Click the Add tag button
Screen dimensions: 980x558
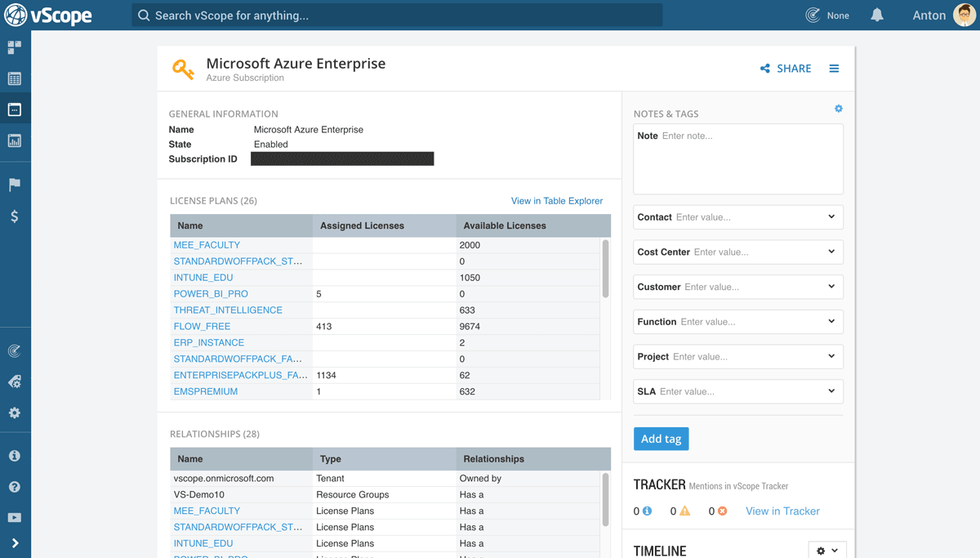pos(661,439)
